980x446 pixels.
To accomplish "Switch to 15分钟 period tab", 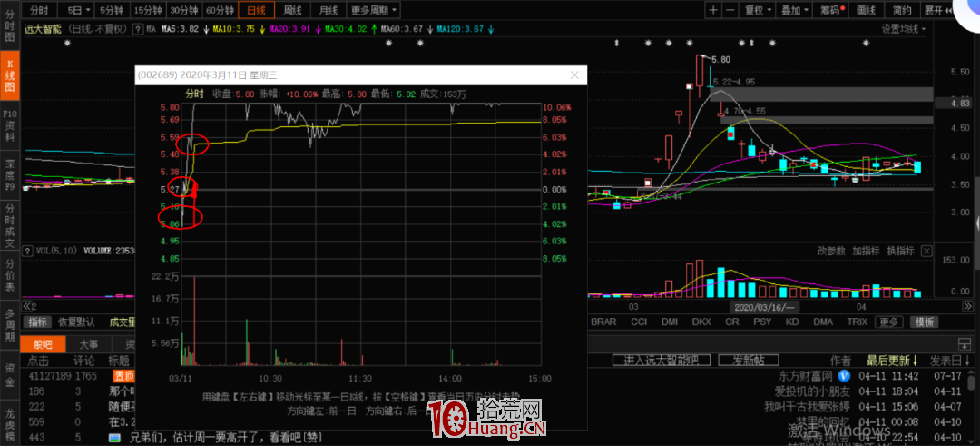I will [x=148, y=10].
